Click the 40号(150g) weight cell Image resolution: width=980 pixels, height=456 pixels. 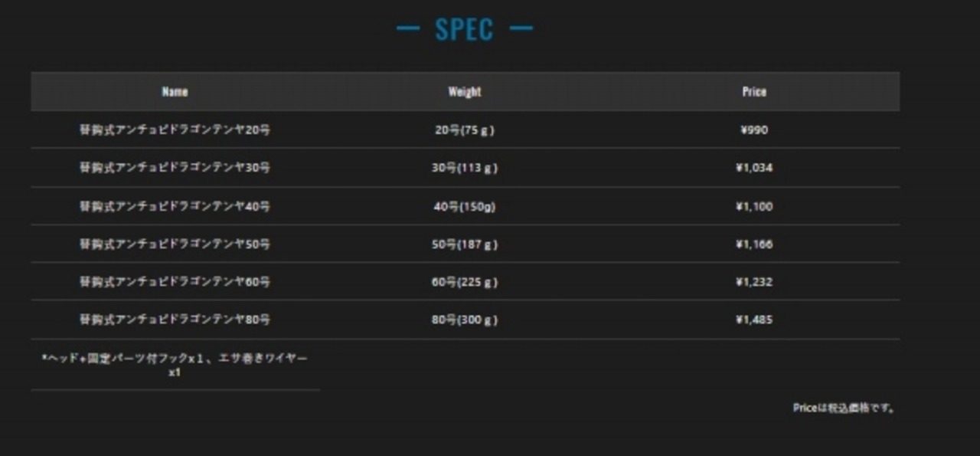[465, 206]
